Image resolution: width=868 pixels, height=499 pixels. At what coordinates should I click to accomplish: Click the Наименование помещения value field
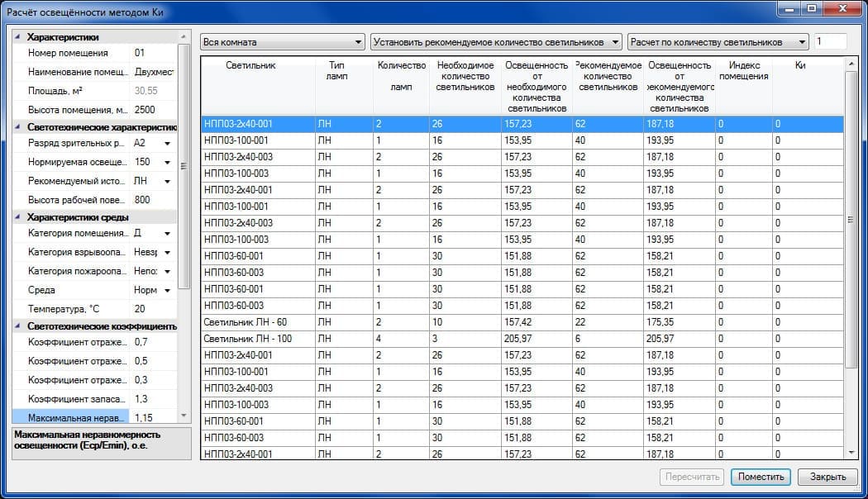(153, 72)
